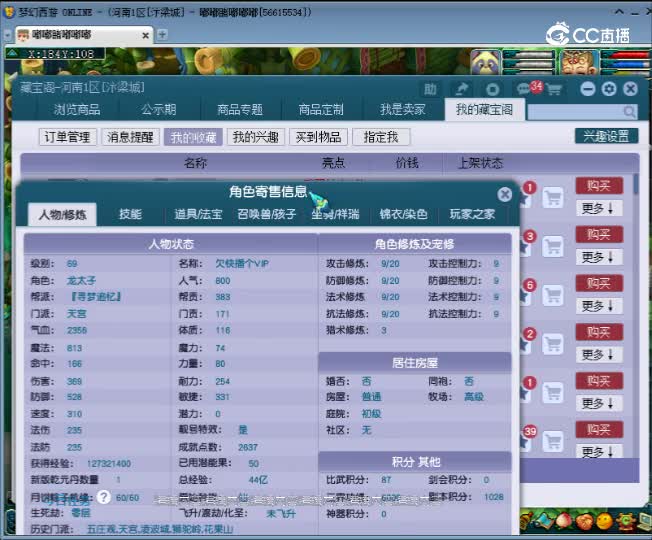Open the 召唤兽/孩子 tab
The image size is (652, 540).
[267, 215]
